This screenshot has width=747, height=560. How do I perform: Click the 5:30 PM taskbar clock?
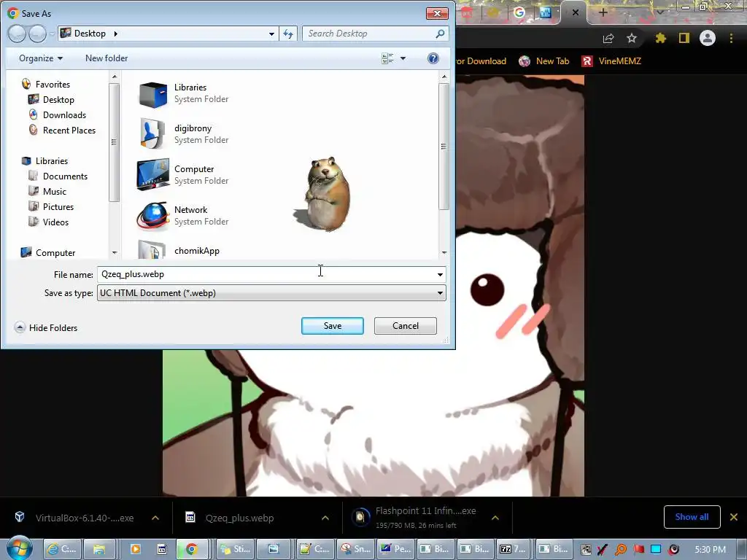click(711, 550)
